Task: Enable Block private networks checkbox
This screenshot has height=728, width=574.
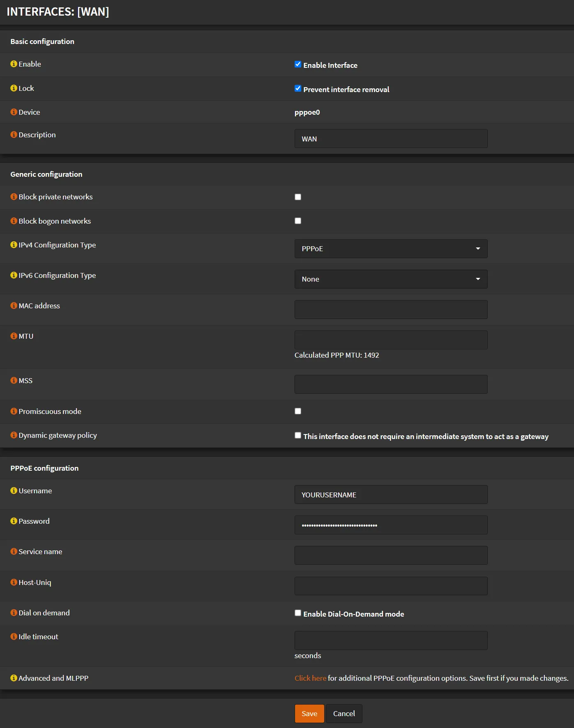Action: [x=298, y=197]
